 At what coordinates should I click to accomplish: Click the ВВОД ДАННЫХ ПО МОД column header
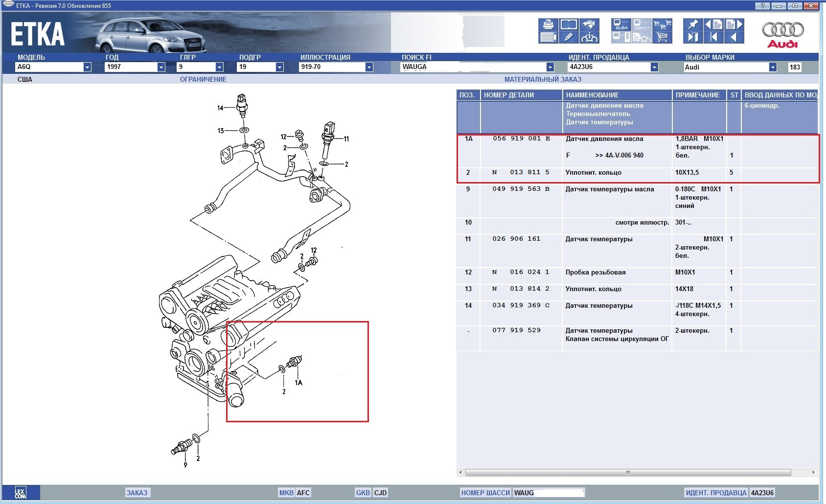[x=780, y=95]
